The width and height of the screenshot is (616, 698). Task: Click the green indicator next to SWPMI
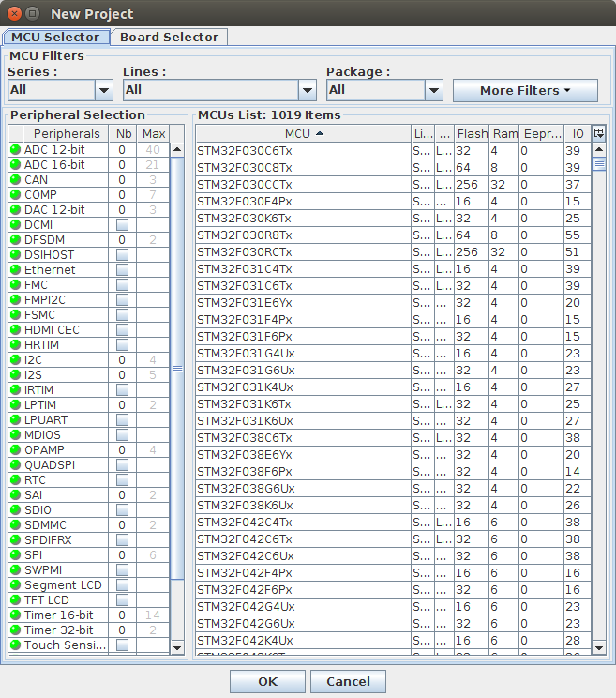pyautogui.click(x=15, y=570)
